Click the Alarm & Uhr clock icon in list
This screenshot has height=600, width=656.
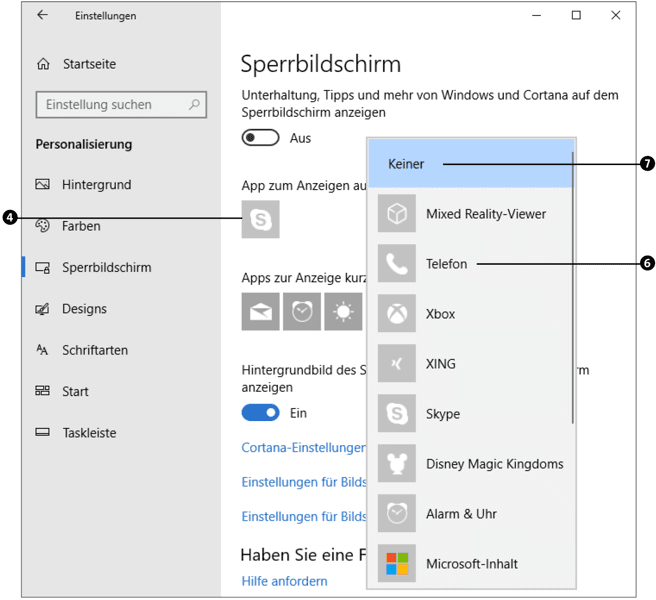point(397,513)
